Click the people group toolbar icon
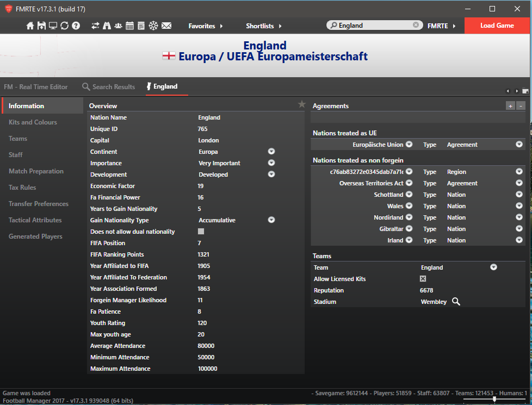This screenshot has height=405, width=532. point(118,26)
